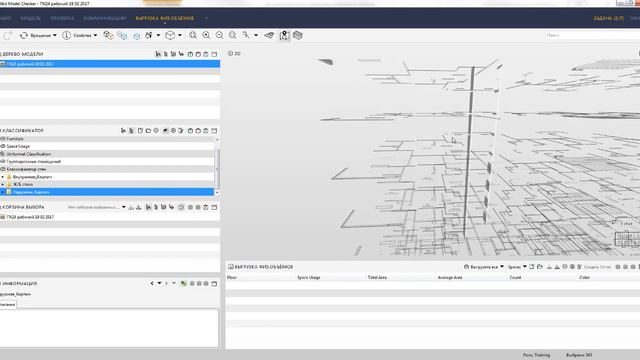Expand the Ж/Б стены tree node
Screen dimensions: 640x360
[3, 184]
